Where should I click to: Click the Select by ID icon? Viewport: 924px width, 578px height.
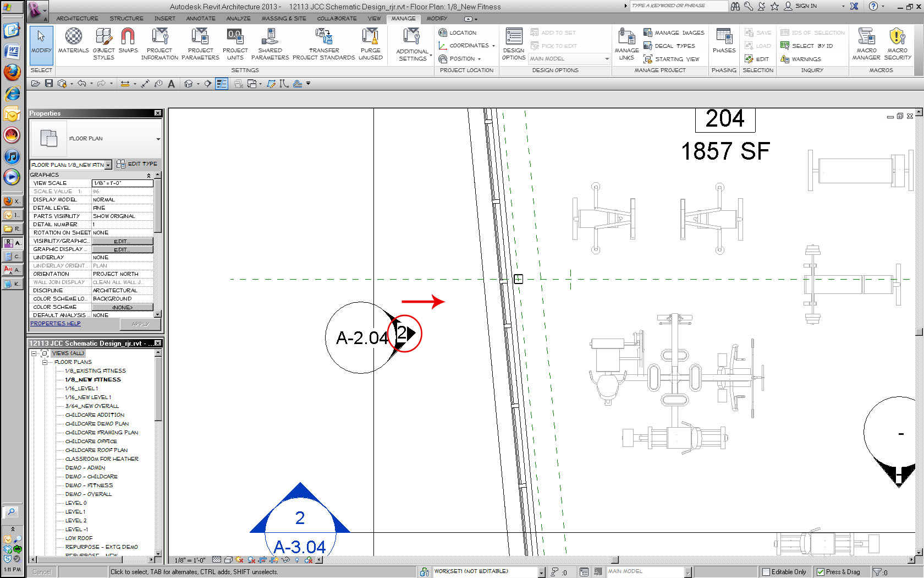coord(785,46)
